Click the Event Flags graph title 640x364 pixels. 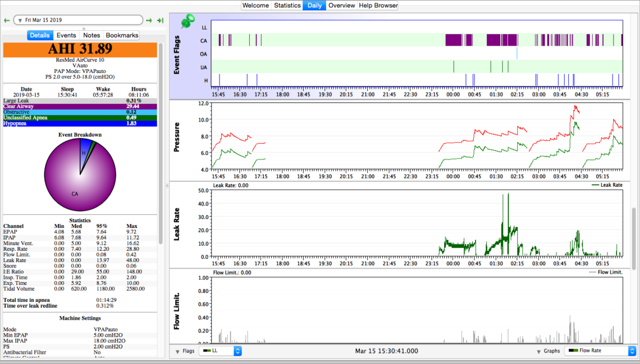tap(177, 54)
